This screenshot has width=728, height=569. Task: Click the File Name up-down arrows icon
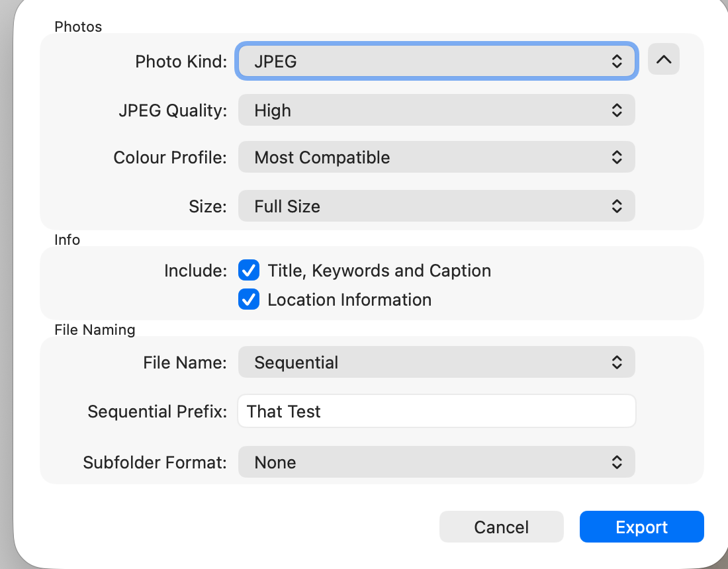(617, 363)
